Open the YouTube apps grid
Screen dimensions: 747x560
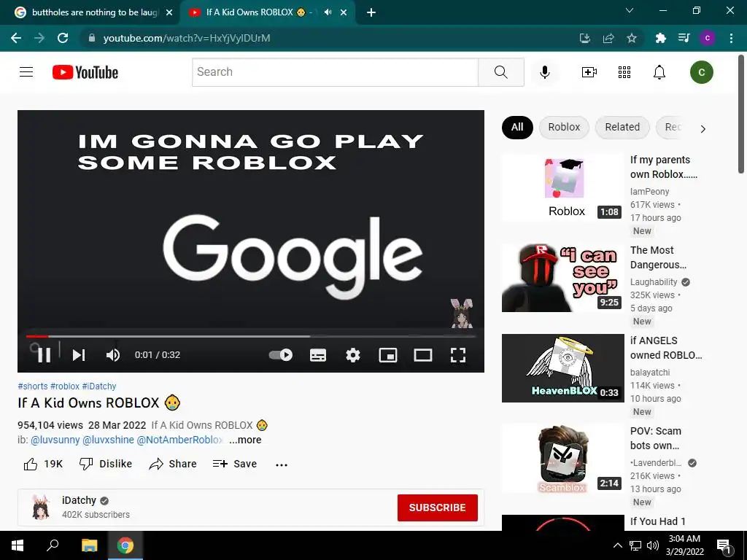click(624, 72)
